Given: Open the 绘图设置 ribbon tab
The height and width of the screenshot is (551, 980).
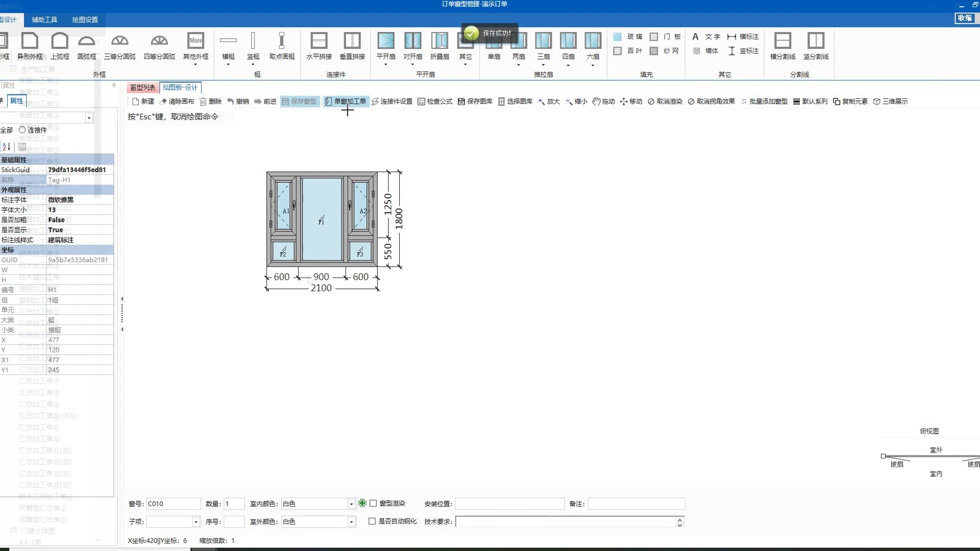Looking at the screenshot, I should pyautogui.click(x=85, y=19).
